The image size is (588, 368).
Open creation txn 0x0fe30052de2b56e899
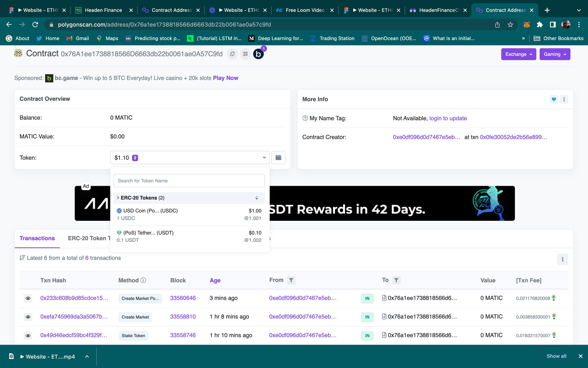pos(513,137)
